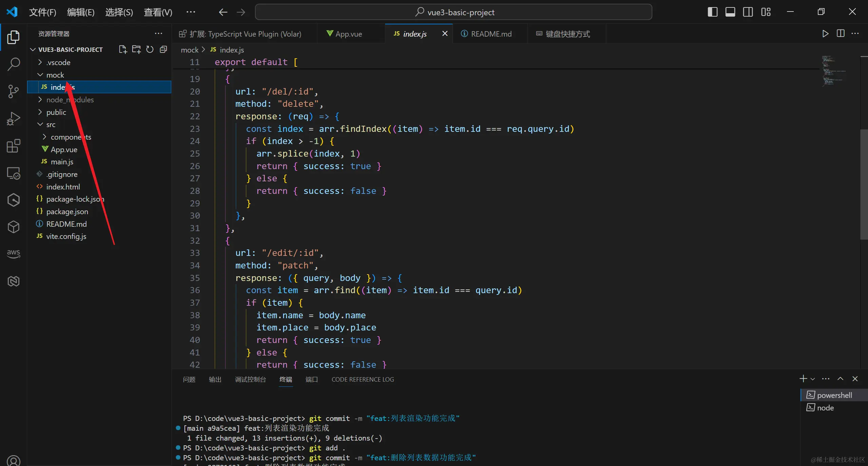Run the file with the play button
The height and width of the screenshot is (466, 868).
point(825,34)
